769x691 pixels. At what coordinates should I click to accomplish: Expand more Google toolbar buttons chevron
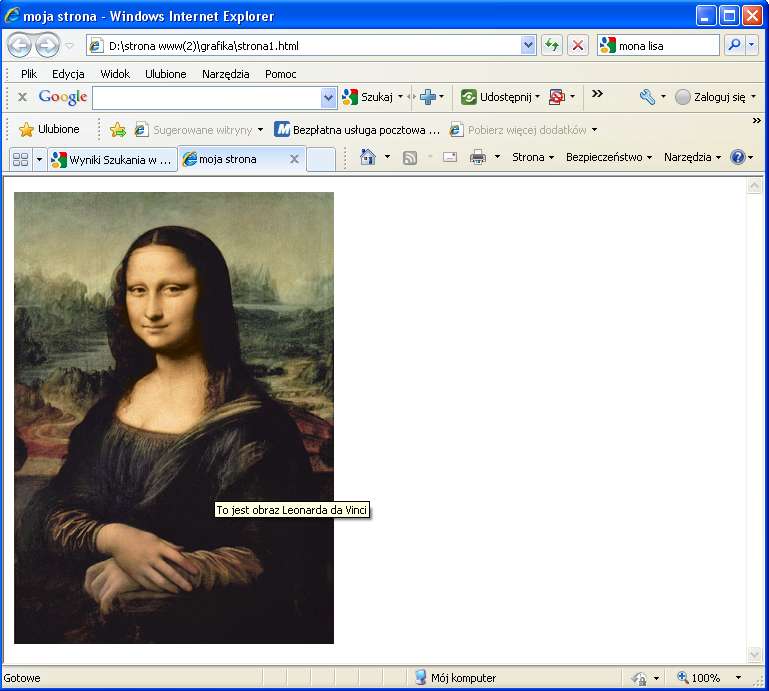597,94
